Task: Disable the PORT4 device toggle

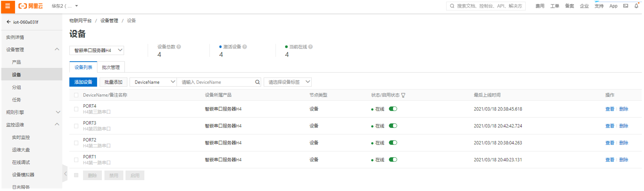Action: (393, 109)
